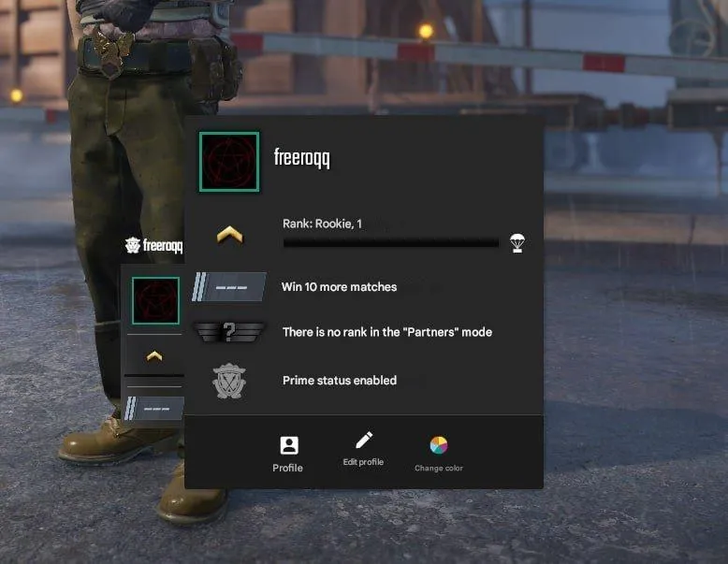
Task: Click the Prime status shield emblem
Action: [x=229, y=382]
